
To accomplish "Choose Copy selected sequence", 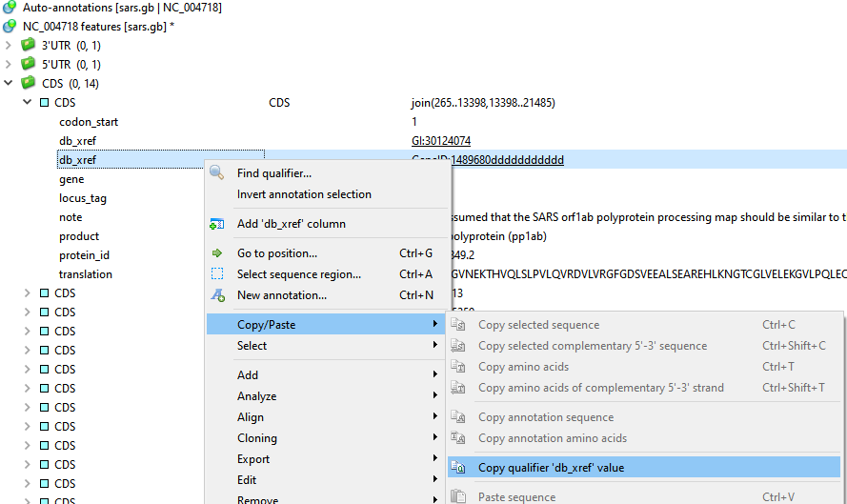I will click(644, 325).
